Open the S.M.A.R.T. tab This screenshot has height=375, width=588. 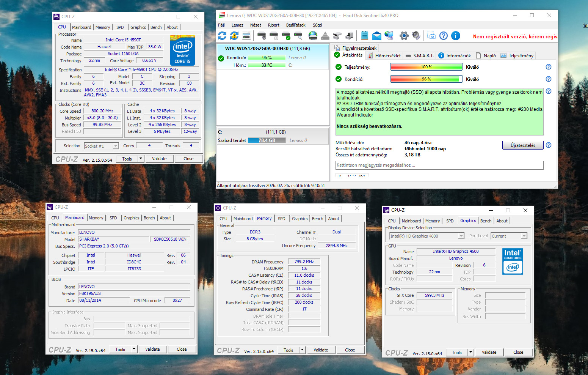point(420,56)
